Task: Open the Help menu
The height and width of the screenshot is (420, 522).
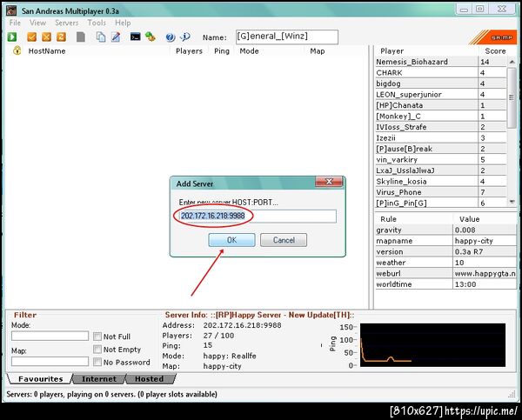Action: 123,23
